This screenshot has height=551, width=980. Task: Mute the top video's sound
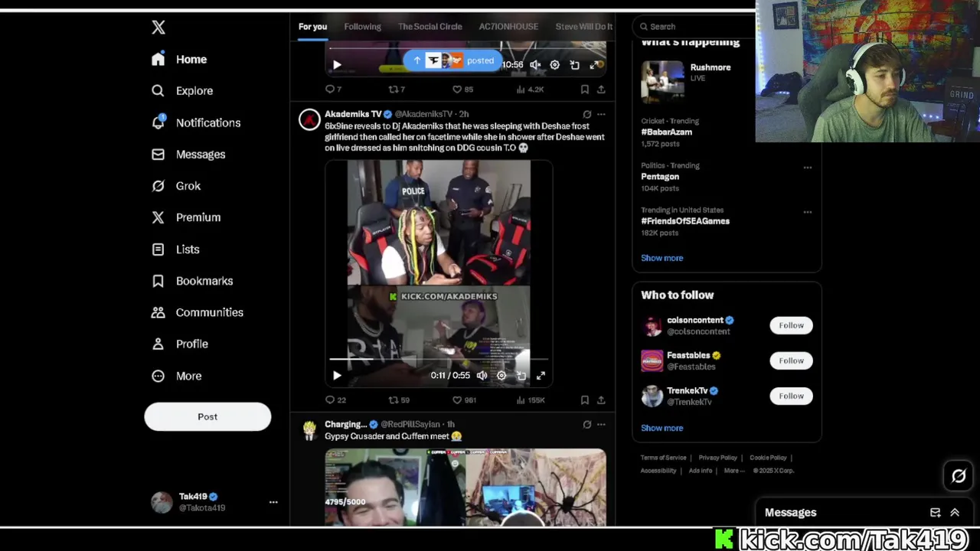(x=535, y=65)
